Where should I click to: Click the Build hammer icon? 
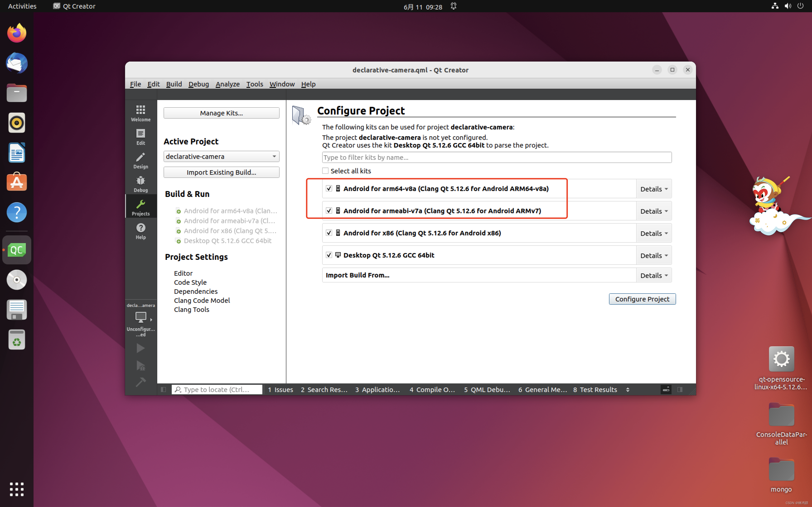click(141, 382)
